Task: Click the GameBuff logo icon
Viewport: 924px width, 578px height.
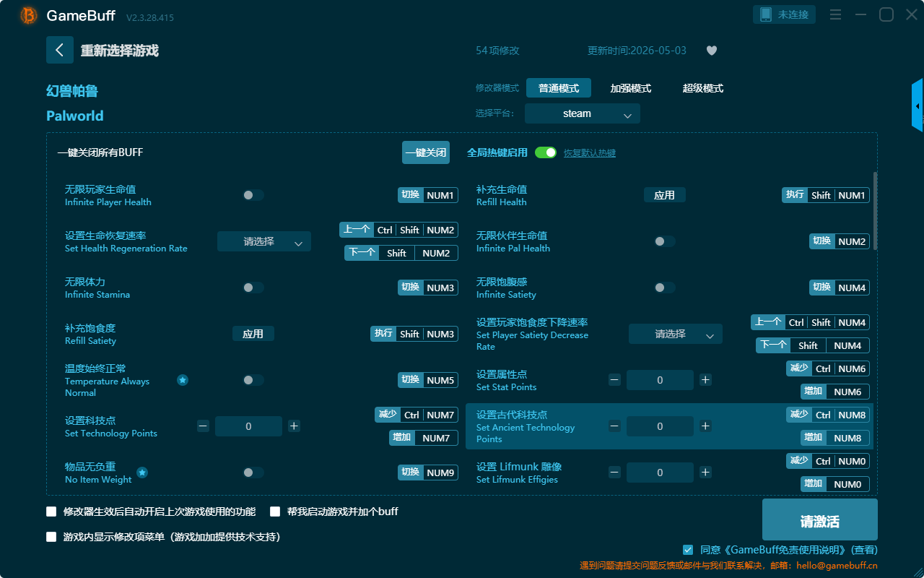Action: tap(28, 15)
